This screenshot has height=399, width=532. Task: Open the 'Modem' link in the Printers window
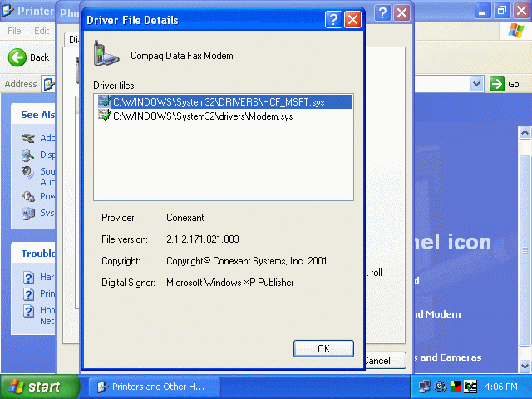click(x=438, y=314)
